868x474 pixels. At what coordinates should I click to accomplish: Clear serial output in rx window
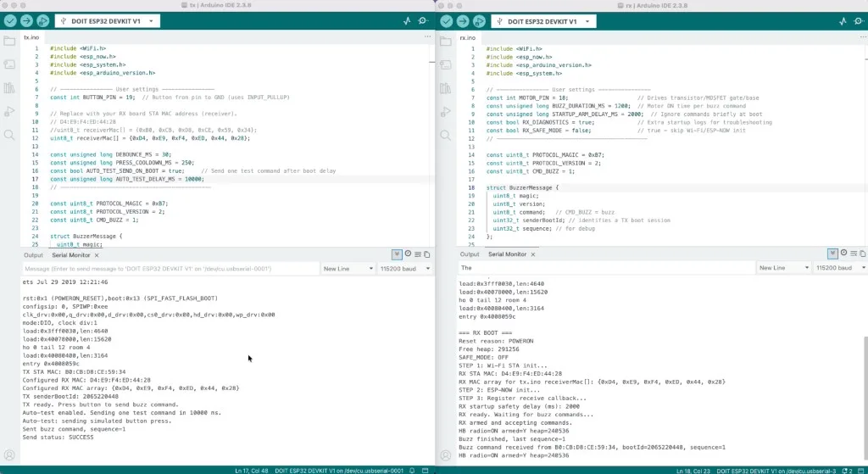(854, 253)
